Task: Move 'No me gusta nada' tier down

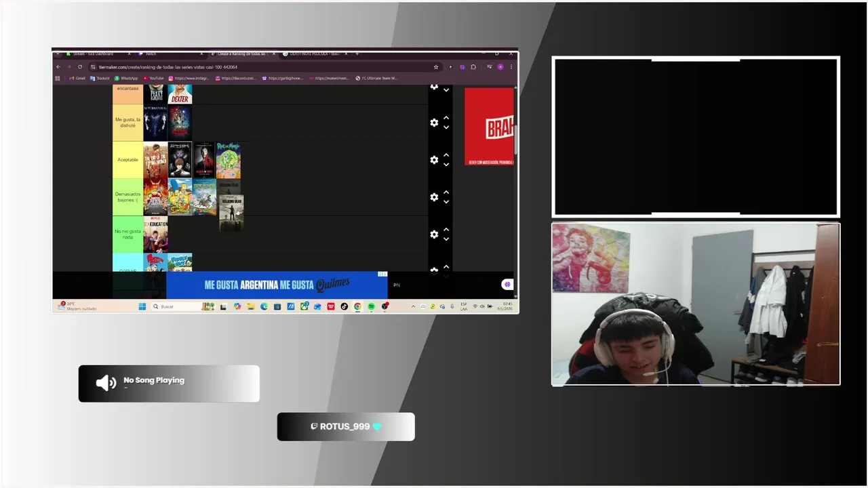Action: coord(446,239)
